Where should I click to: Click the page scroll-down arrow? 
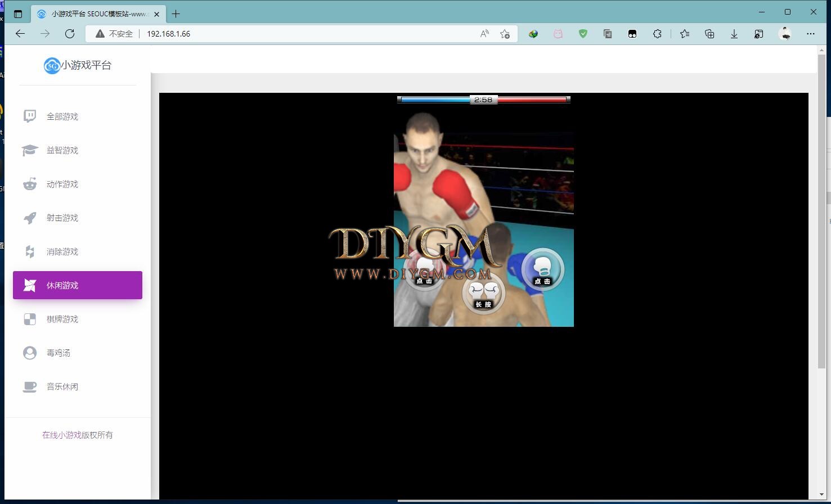pos(821,494)
